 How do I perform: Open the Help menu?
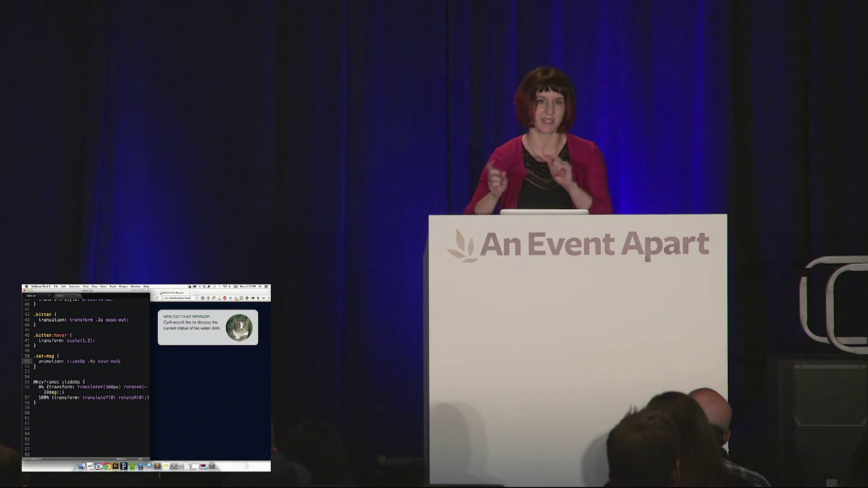(x=146, y=286)
